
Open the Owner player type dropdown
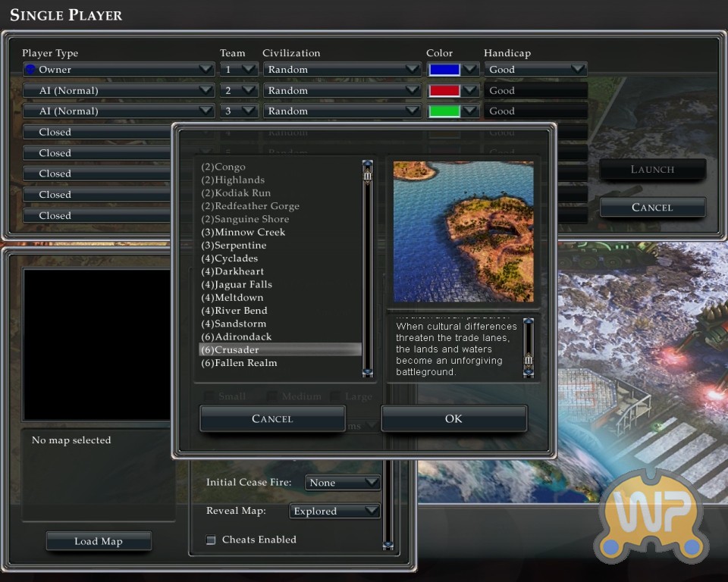(119, 70)
